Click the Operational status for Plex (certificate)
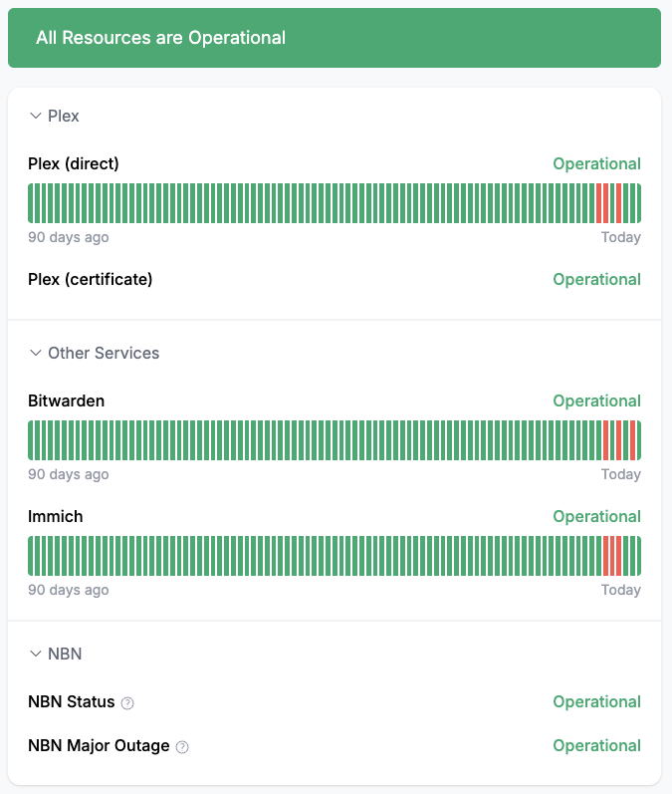The height and width of the screenshot is (794, 672). [x=596, y=279]
